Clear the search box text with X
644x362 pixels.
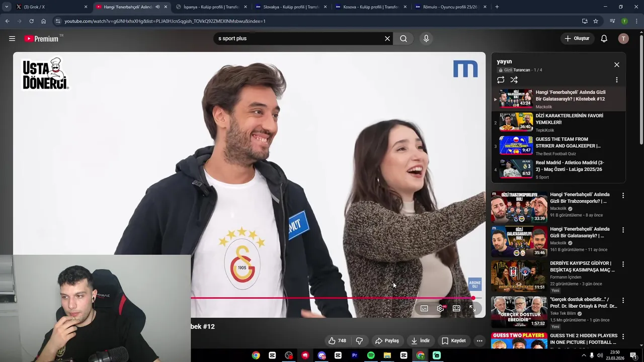click(x=387, y=39)
